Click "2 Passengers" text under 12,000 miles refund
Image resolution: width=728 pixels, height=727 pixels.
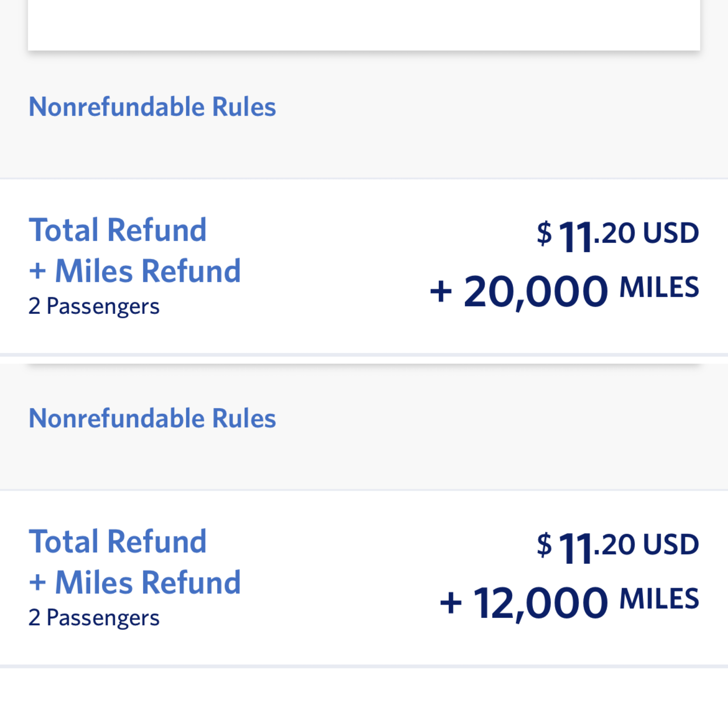tap(94, 617)
